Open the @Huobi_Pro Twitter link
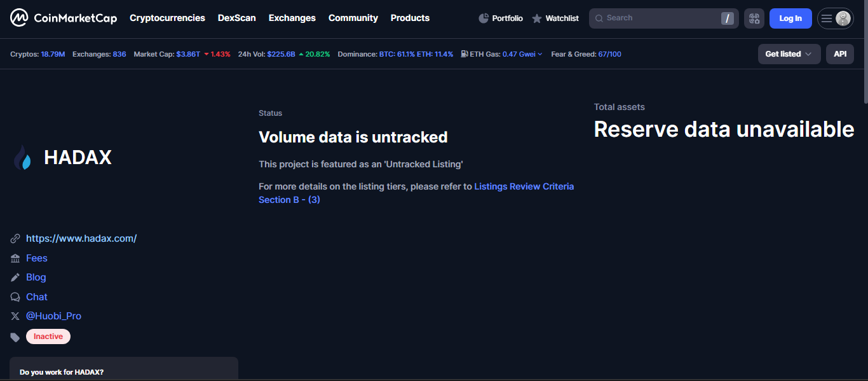 click(x=54, y=316)
